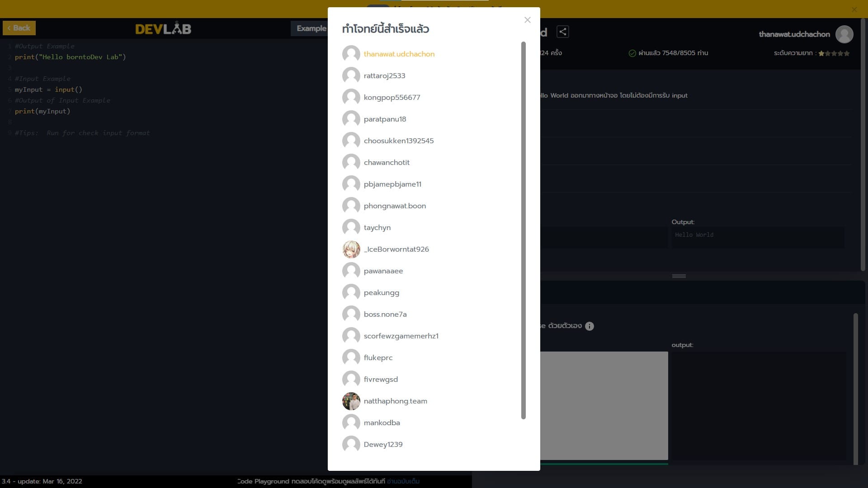Click the DEVLAB logo

[x=163, y=28]
